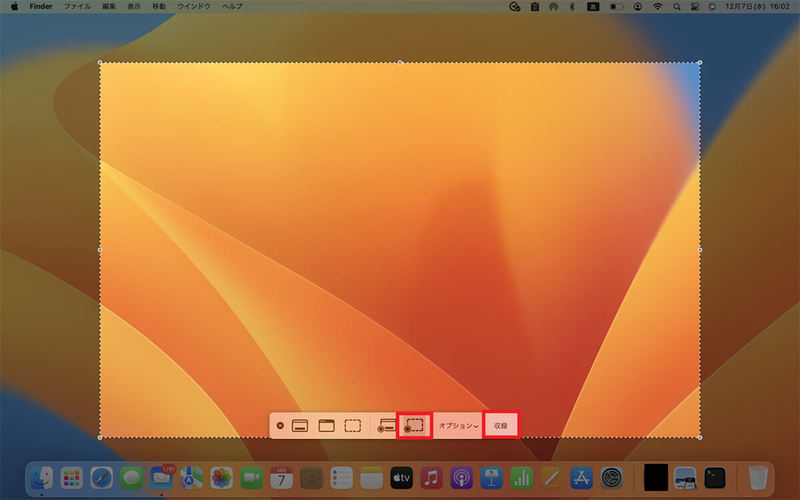
Task: Select Capture Selected Portion mode
Action: tap(353, 426)
